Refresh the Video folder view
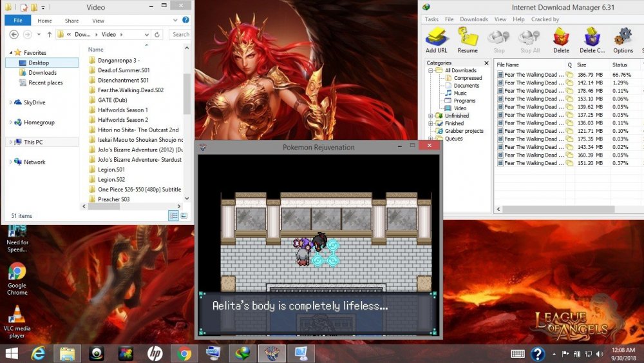644x363 pixels. [157, 35]
